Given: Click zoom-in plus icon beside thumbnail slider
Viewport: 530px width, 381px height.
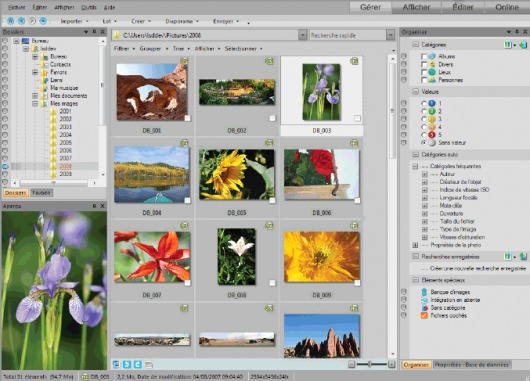Looking at the screenshot, I should click(x=391, y=364).
